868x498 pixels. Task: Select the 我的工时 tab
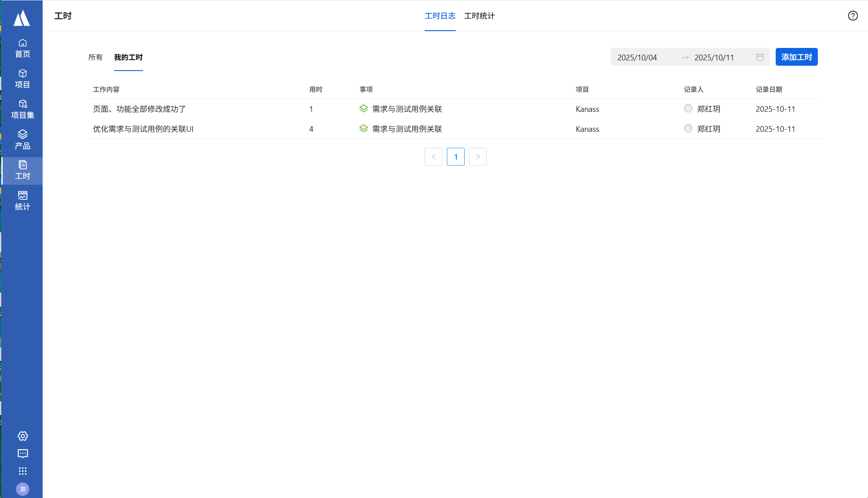pos(128,57)
